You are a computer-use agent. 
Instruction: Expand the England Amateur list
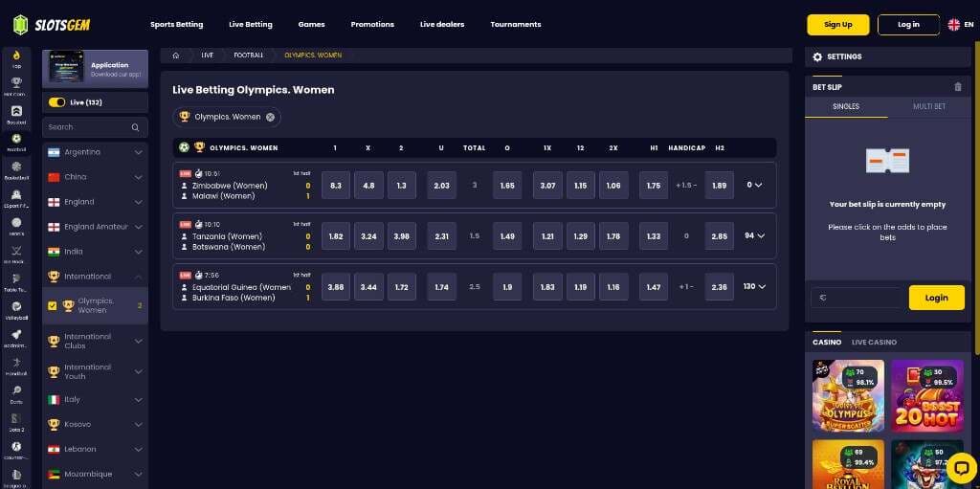(x=138, y=227)
